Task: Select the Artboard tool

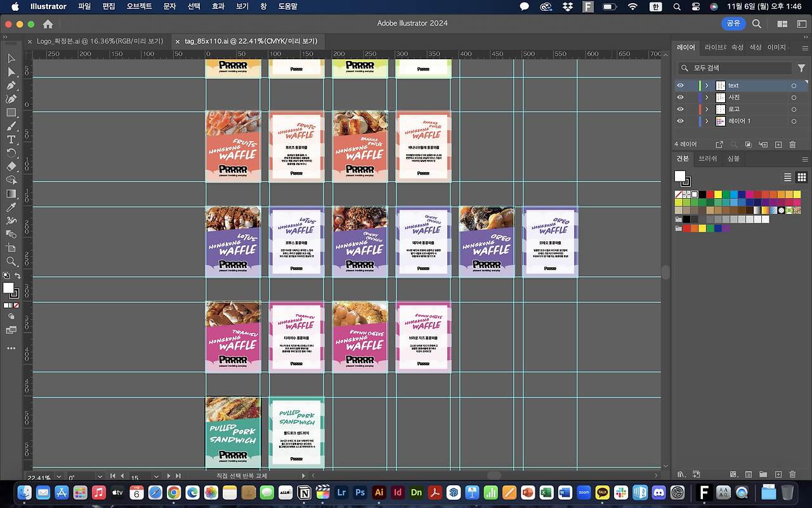Action: point(11,248)
